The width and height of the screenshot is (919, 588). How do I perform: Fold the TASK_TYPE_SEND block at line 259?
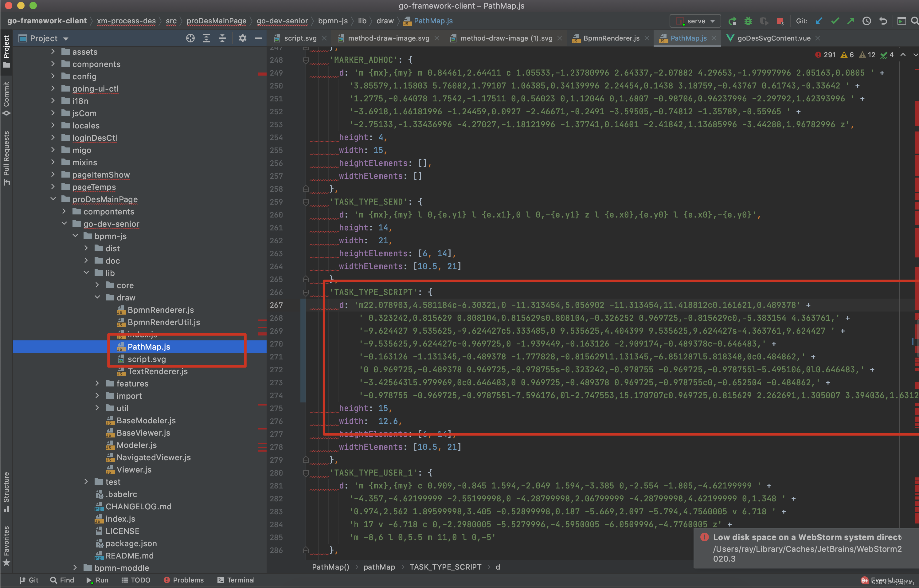pyautogui.click(x=306, y=202)
